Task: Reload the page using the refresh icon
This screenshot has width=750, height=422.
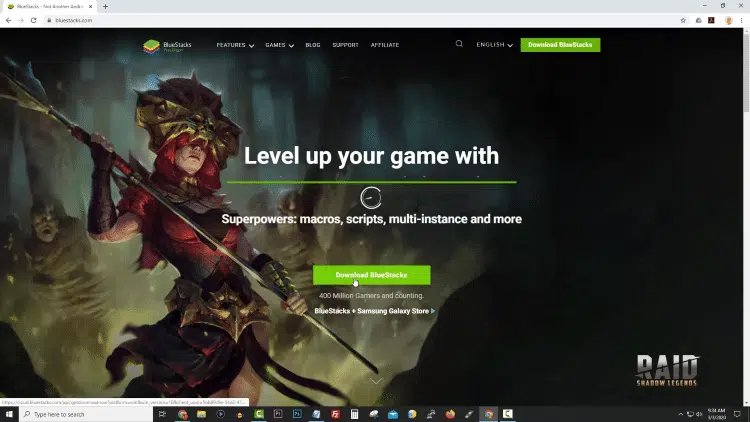Action: tap(33, 20)
